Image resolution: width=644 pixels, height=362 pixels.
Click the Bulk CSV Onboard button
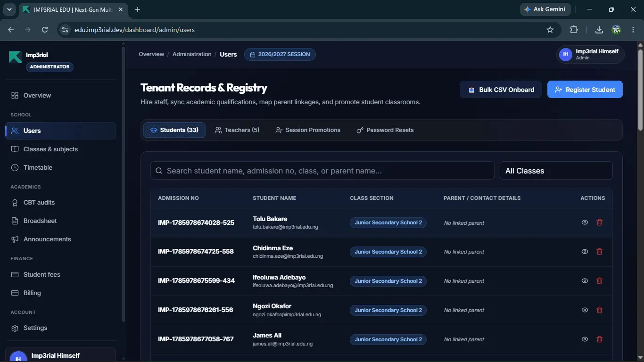tap(501, 90)
